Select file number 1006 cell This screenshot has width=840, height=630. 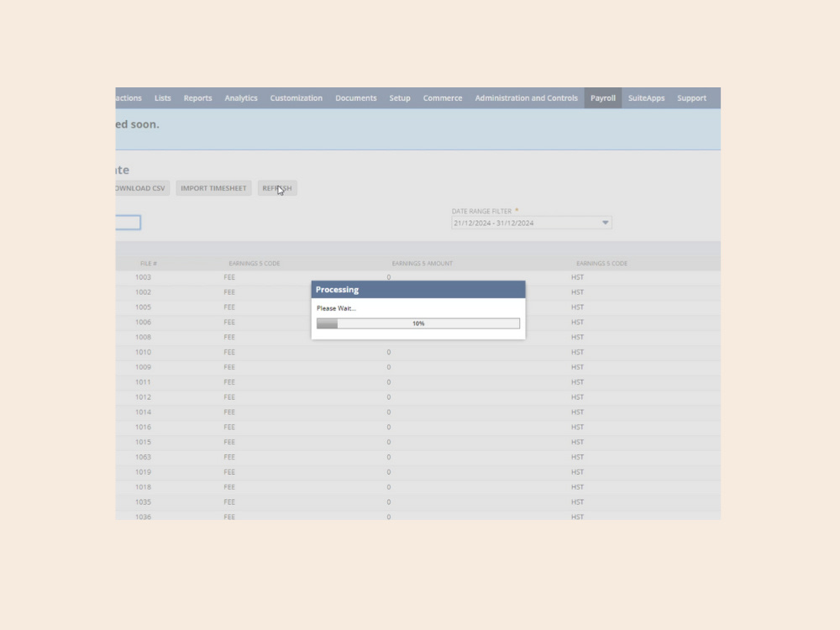click(x=143, y=322)
